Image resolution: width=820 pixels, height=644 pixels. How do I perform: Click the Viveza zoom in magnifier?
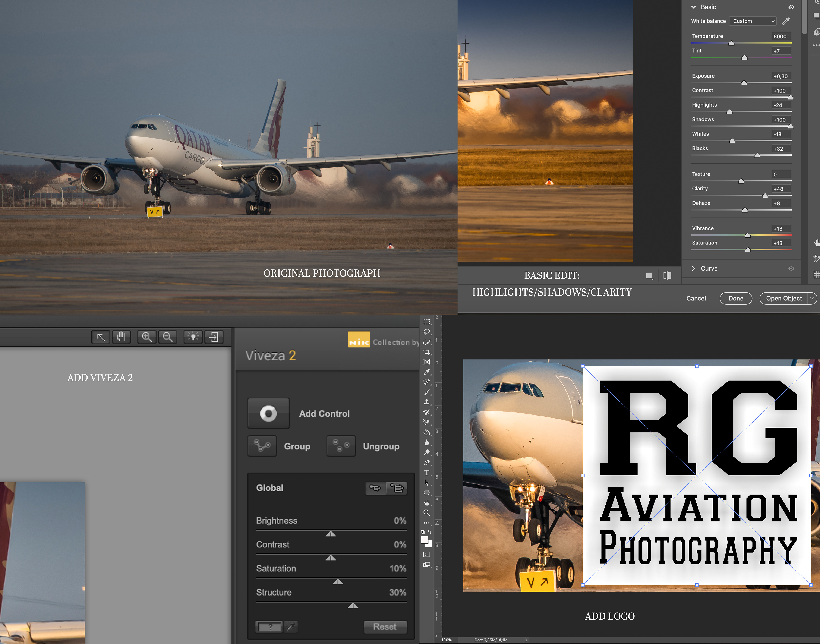pyautogui.click(x=147, y=337)
